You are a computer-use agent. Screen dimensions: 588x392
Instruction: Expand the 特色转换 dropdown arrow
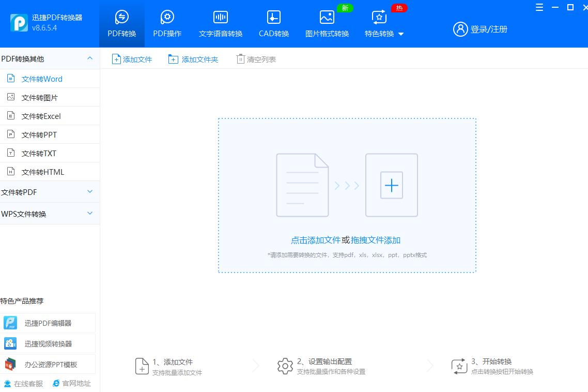[401, 34]
